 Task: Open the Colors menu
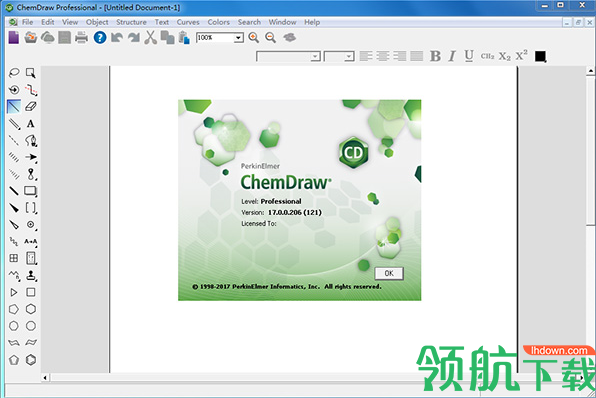219,22
